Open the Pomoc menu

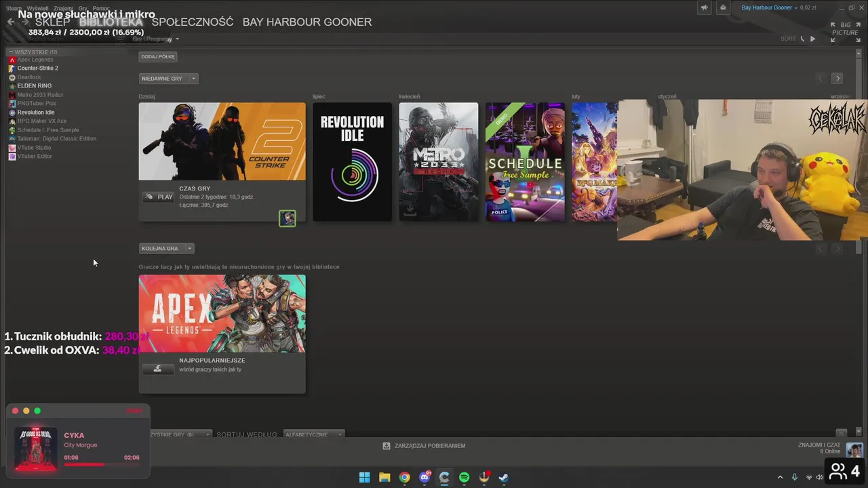pos(101,8)
